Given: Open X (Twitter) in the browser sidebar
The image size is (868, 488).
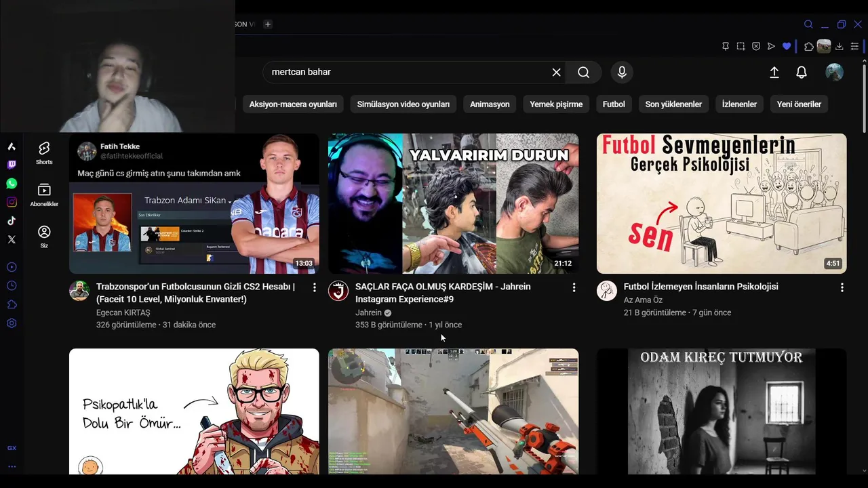Looking at the screenshot, I should tap(12, 239).
